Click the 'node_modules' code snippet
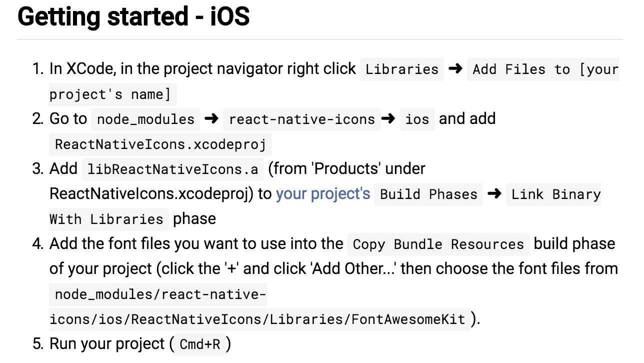 tap(145, 119)
